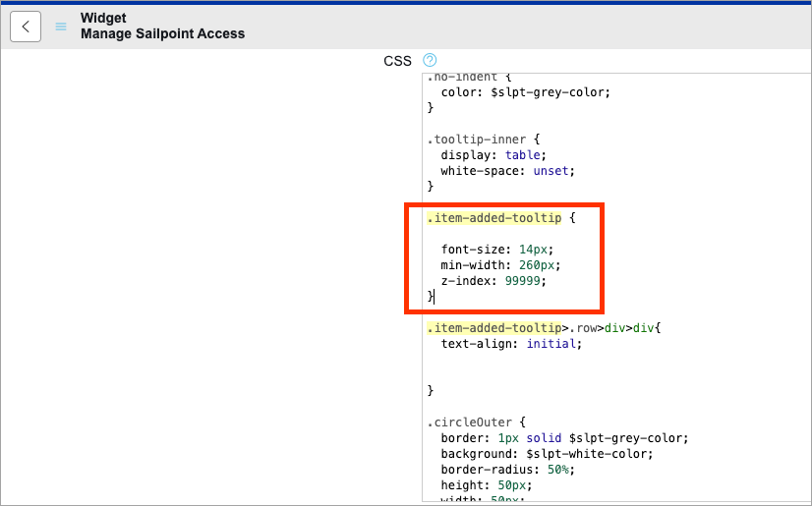Open the CSS field help icon
This screenshot has width=812, height=506.
[x=430, y=60]
